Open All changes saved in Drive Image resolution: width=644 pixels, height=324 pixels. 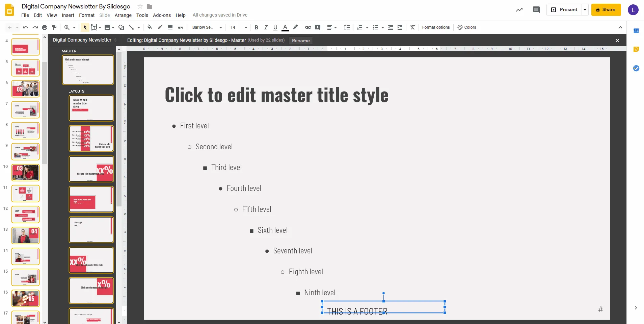click(x=219, y=15)
